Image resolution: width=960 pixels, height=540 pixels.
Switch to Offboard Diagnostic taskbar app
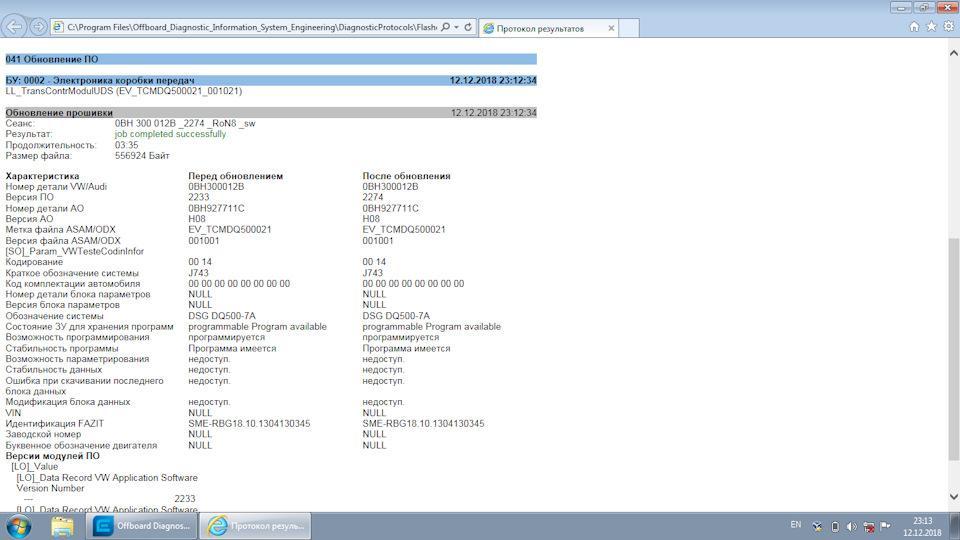tap(142, 526)
